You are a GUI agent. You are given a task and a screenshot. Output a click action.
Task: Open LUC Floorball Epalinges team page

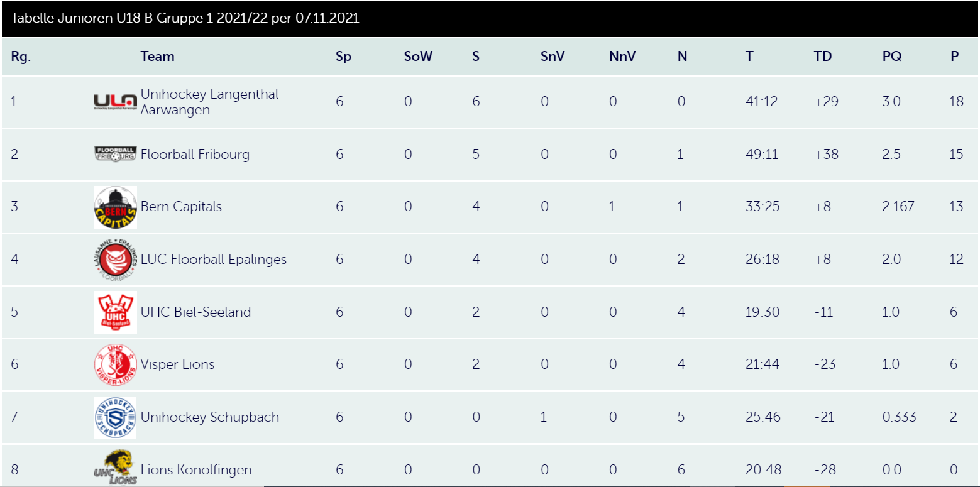(213, 260)
